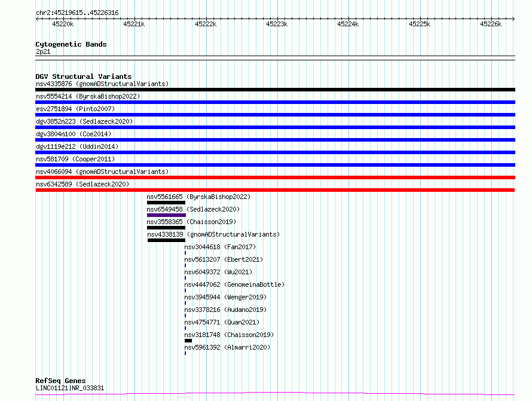Image resolution: width=532 pixels, height=401 pixels.
Task: Click the 45224k ruler label
Action: click(x=348, y=24)
